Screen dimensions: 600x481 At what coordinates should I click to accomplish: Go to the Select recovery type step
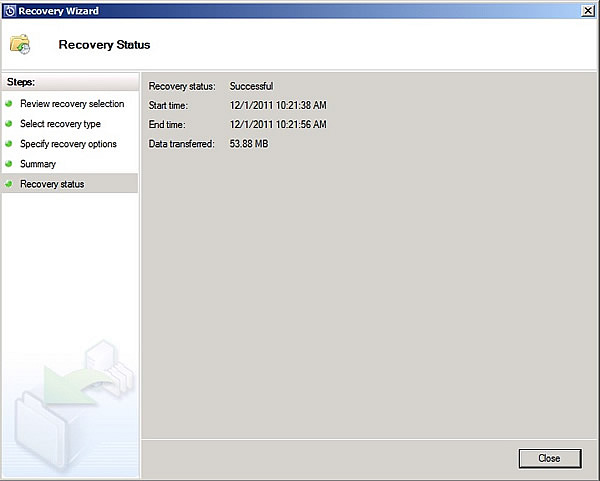[x=60, y=124]
